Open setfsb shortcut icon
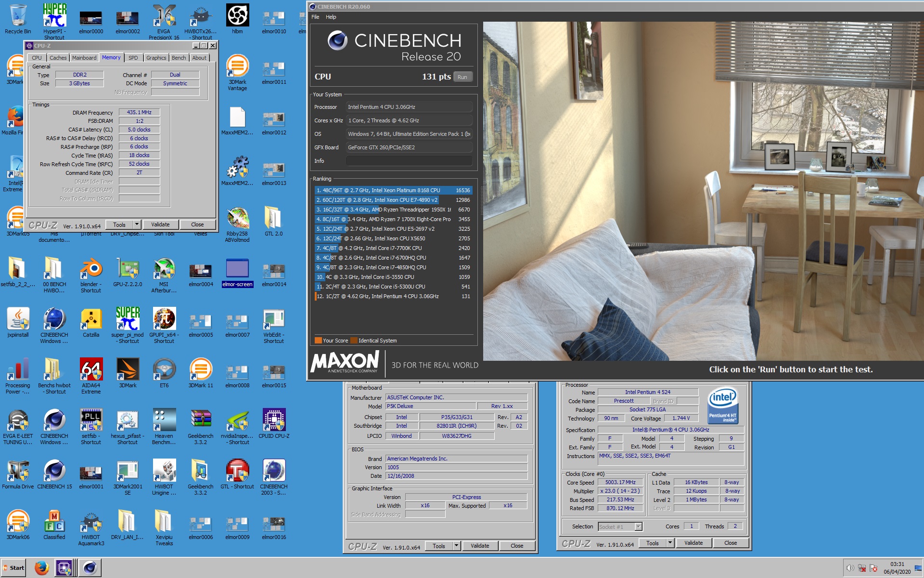Screen dimensions: 924x578 [x=91, y=427]
